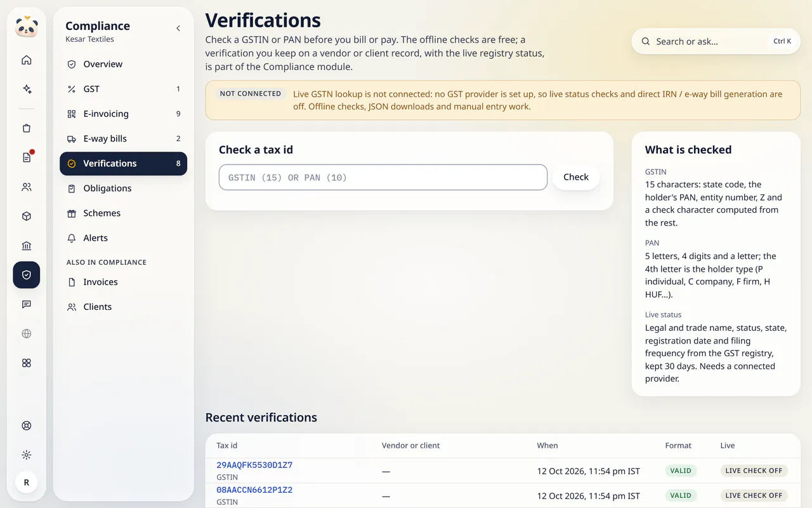Click the What is checked heading
Viewport: 812px width, 508px height.
[688, 150]
